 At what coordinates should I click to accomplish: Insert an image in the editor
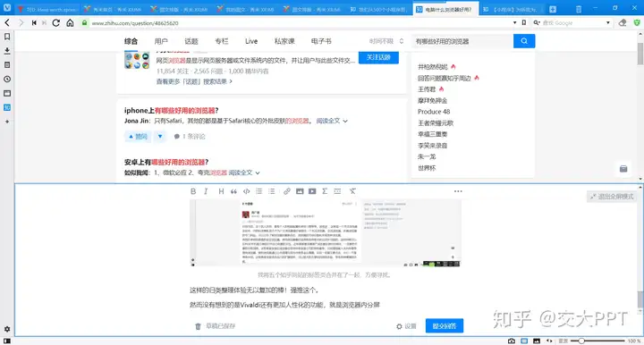[x=300, y=191]
